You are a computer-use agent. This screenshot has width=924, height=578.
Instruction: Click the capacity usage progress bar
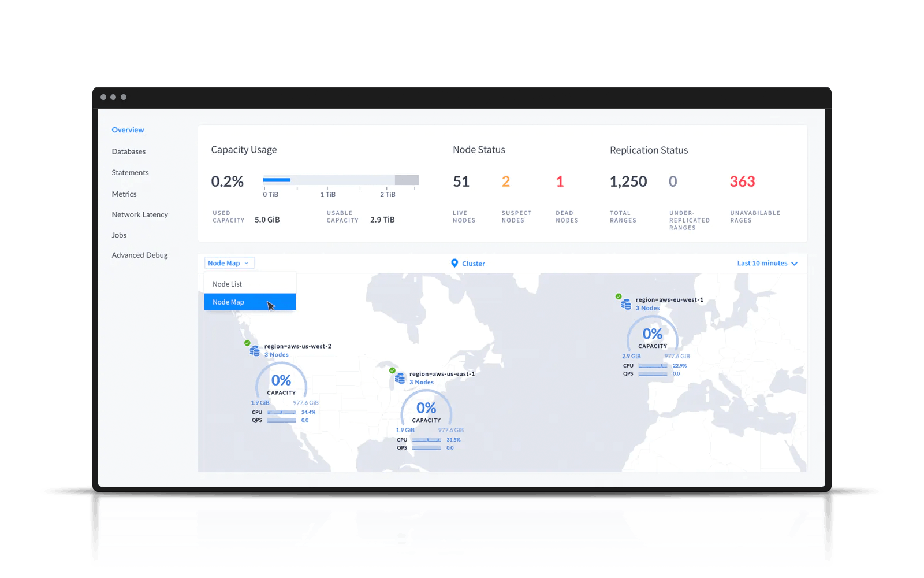tap(340, 180)
